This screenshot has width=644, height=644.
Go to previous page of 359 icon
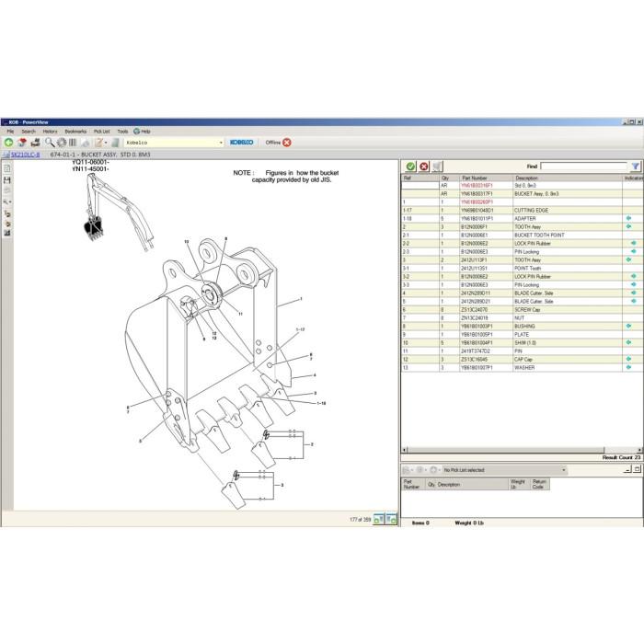tap(379, 519)
